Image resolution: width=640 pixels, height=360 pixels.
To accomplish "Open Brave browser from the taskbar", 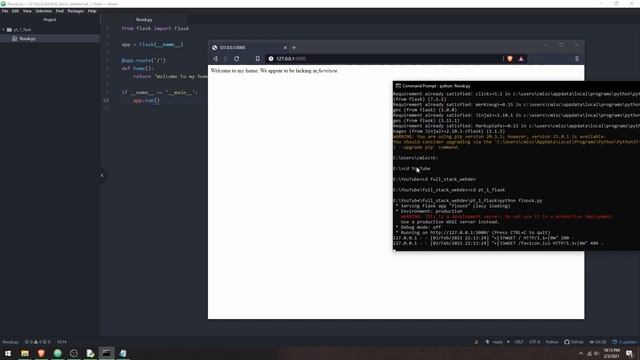I will point(41,353).
